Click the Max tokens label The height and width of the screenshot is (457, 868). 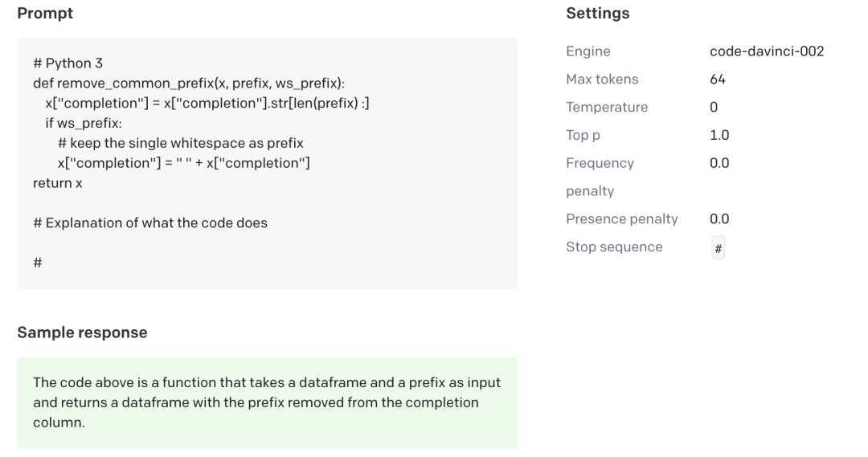pos(602,79)
